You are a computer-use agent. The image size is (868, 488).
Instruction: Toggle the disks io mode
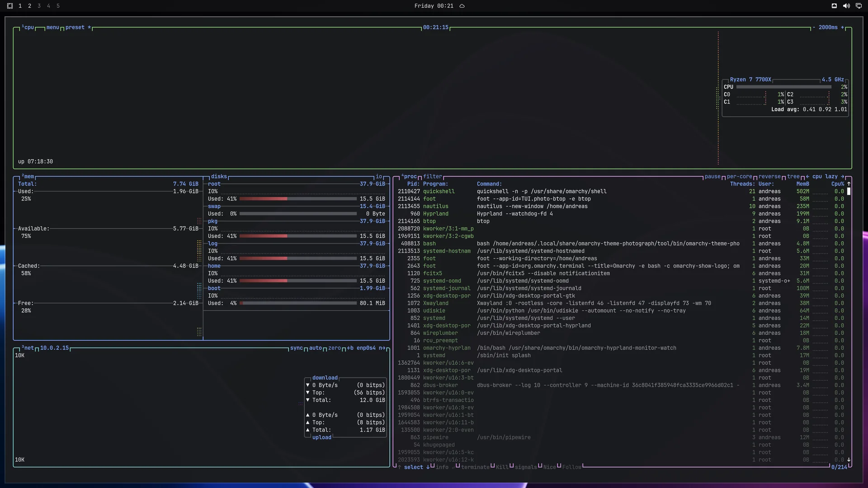coord(379,177)
